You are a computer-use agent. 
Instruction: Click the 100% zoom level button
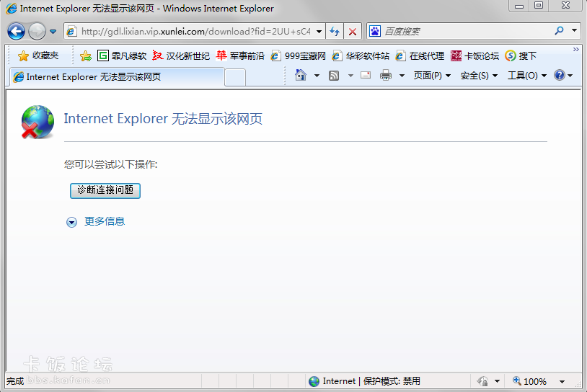529,381
